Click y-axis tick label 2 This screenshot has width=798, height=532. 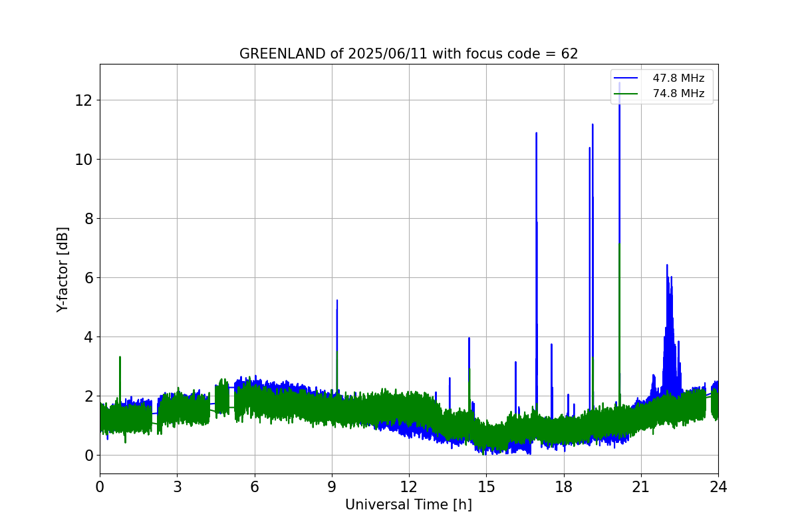tap(88, 396)
